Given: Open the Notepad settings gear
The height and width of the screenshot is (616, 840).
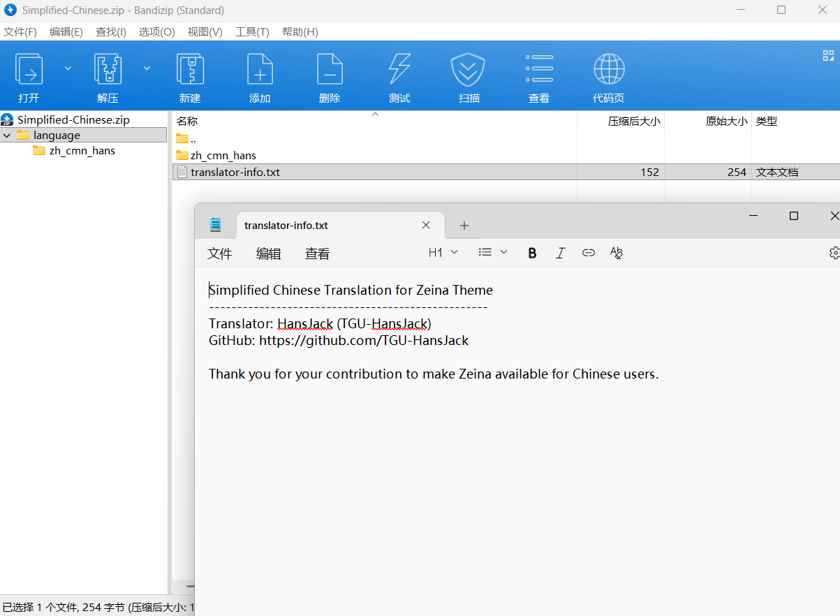Looking at the screenshot, I should (x=834, y=253).
